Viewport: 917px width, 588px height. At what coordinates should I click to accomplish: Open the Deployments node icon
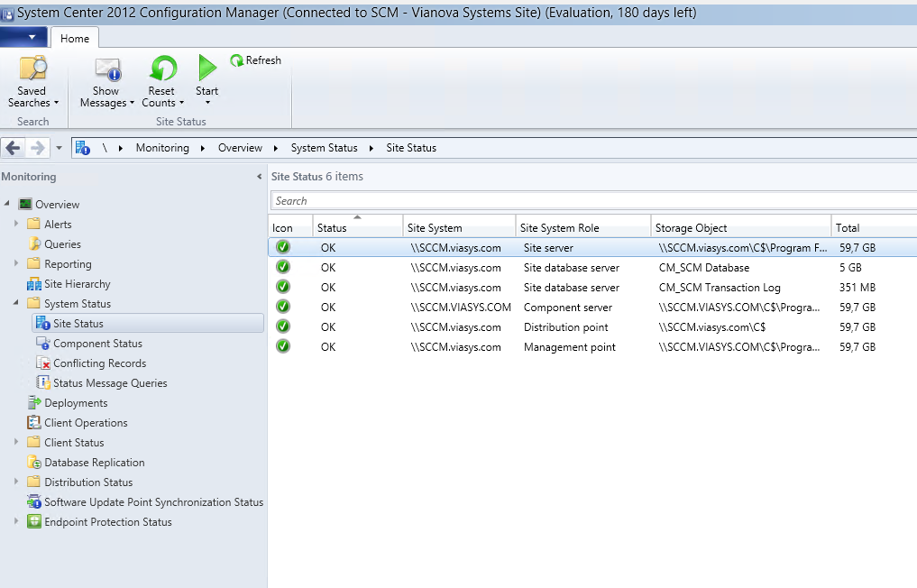34,402
